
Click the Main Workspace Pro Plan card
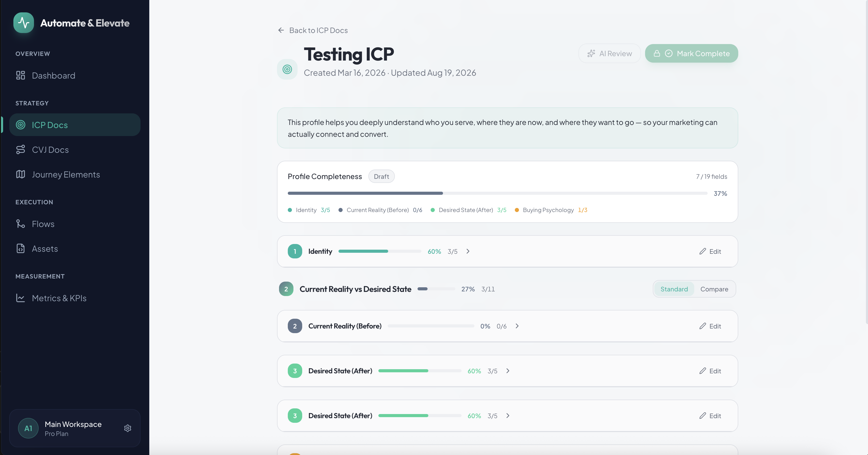click(75, 428)
